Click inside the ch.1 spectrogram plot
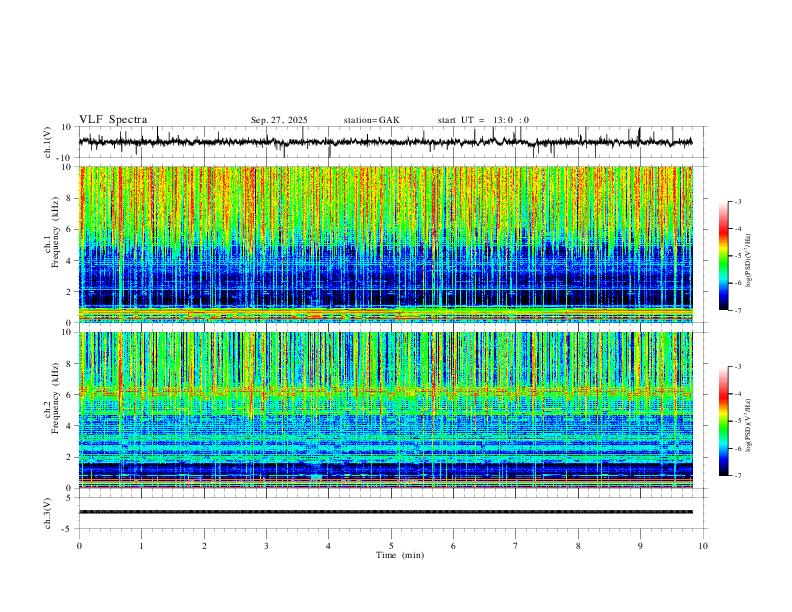This screenshot has height=612, width=792. pos(385,244)
